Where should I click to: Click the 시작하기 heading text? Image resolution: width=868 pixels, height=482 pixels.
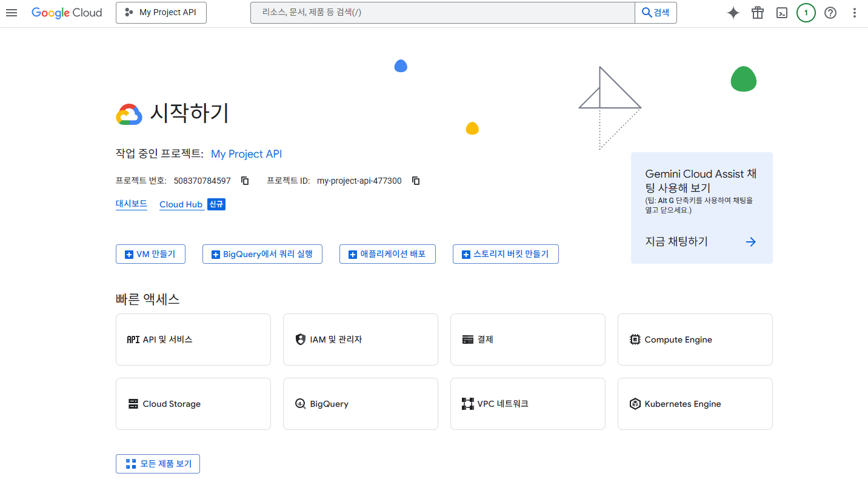[x=190, y=113]
